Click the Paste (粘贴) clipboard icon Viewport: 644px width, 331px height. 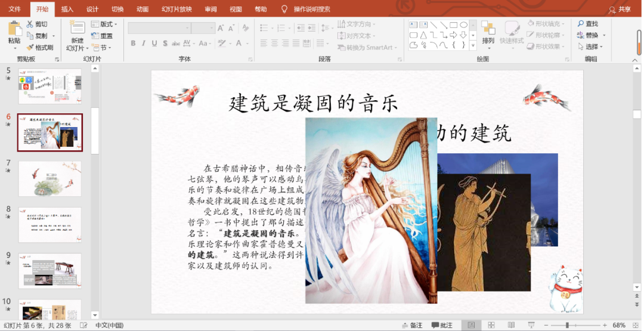point(15,29)
